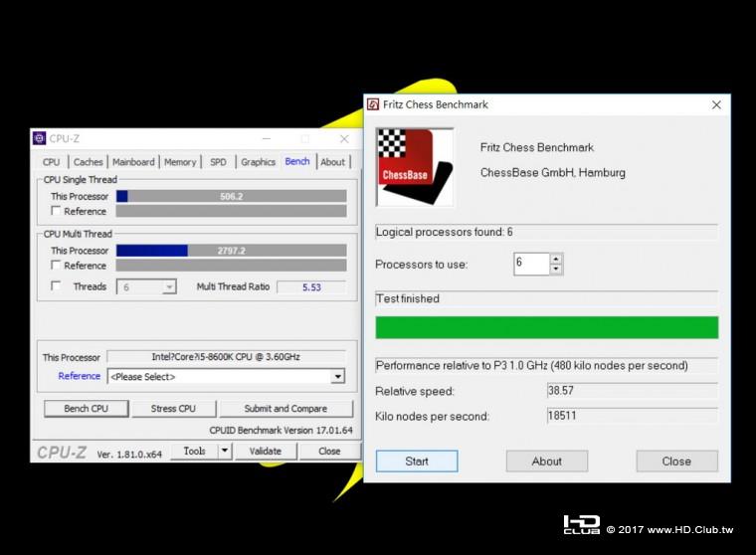Close the CPU-Z window using the X
756x555 pixels.
pos(344,139)
